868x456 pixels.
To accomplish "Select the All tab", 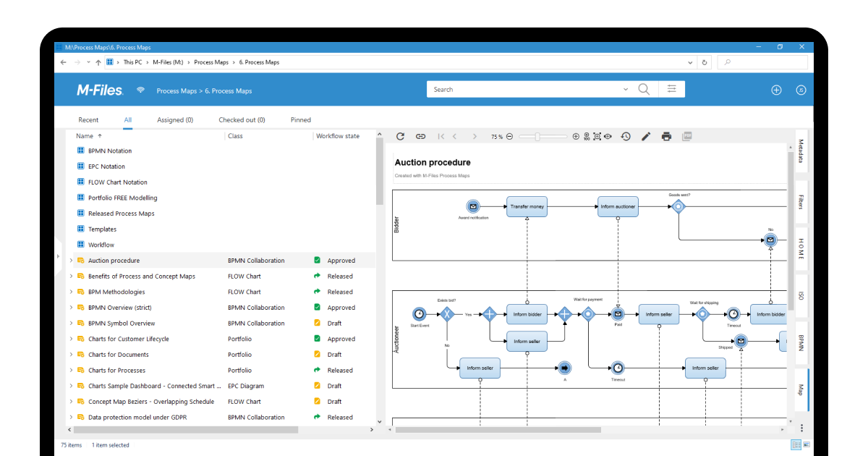I will (127, 120).
